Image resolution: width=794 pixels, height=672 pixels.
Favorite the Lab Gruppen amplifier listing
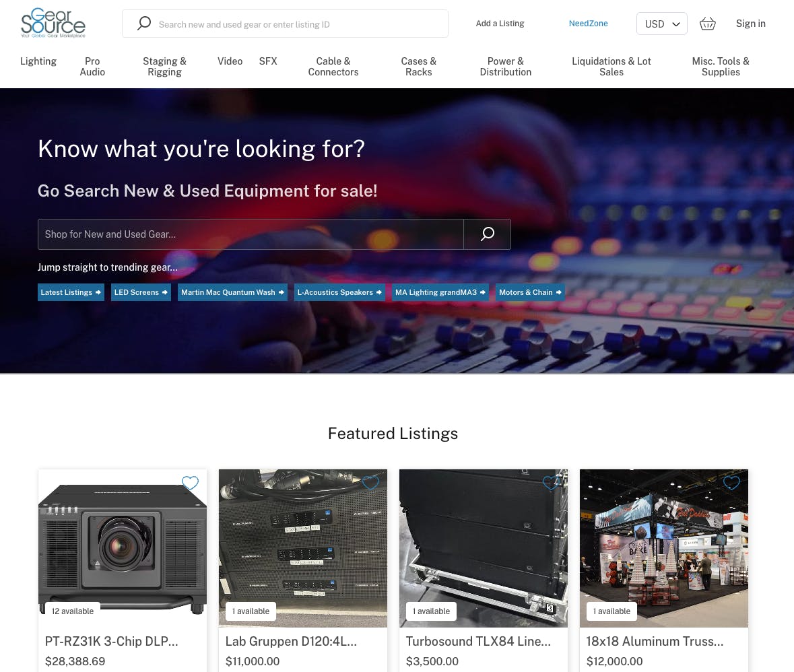pos(370,483)
